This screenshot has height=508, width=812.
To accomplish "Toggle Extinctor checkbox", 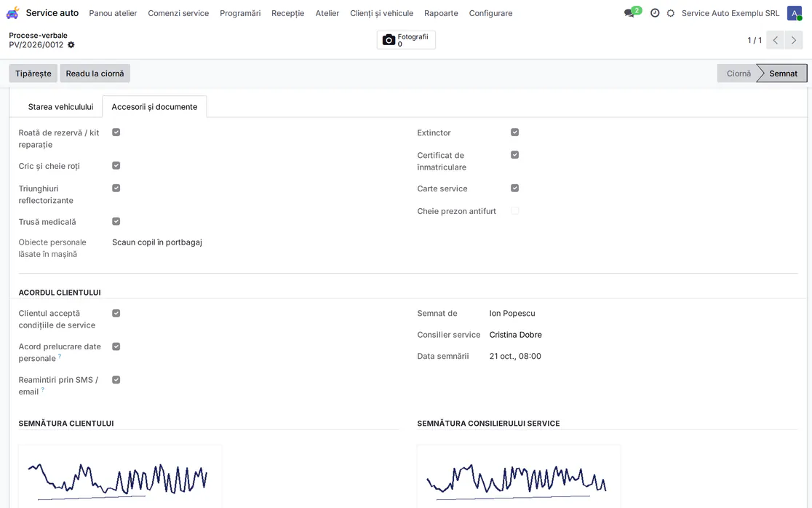I will pos(514,132).
